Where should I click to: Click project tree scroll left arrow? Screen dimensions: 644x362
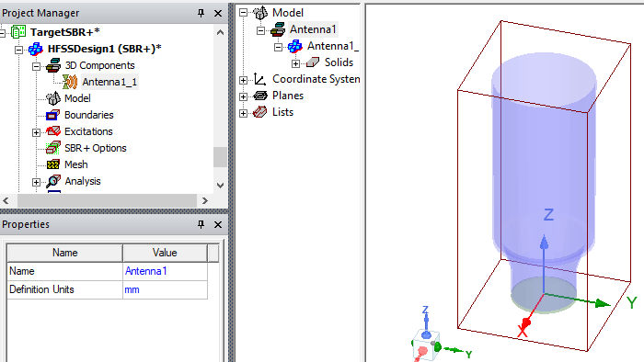[6, 200]
